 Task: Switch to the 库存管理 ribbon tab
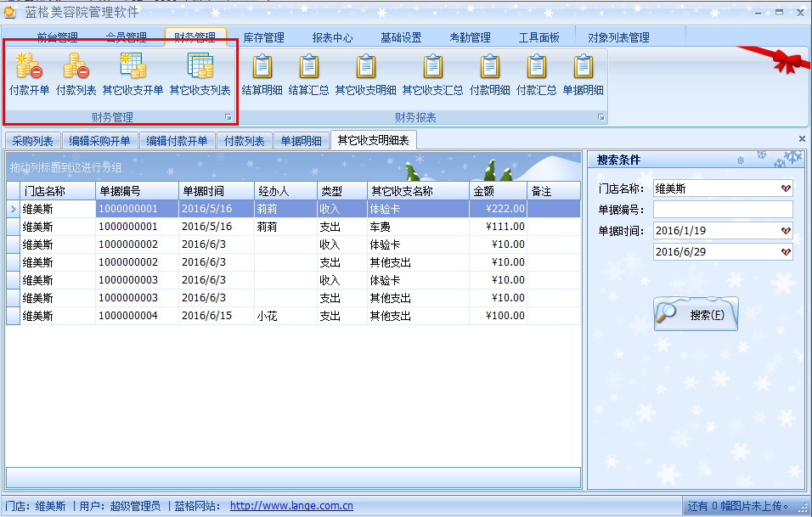[x=263, y=37]
